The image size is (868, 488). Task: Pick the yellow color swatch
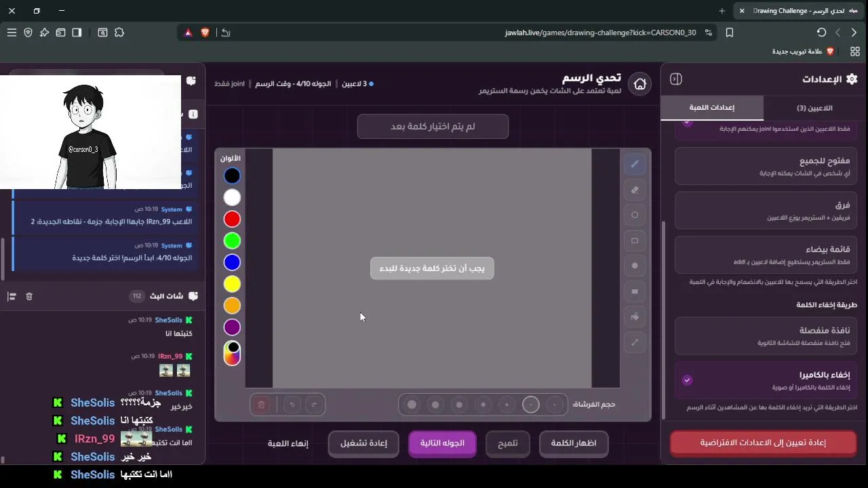232,284
